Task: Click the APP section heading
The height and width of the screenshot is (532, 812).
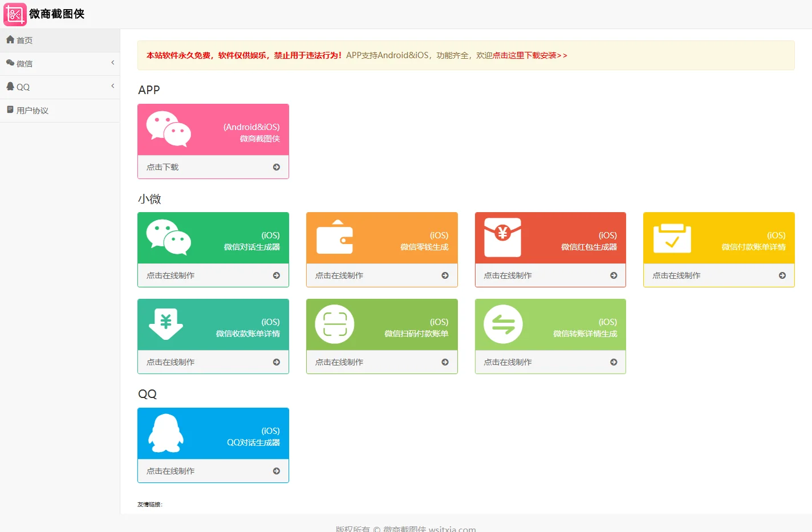Action: tap(149, 90)
